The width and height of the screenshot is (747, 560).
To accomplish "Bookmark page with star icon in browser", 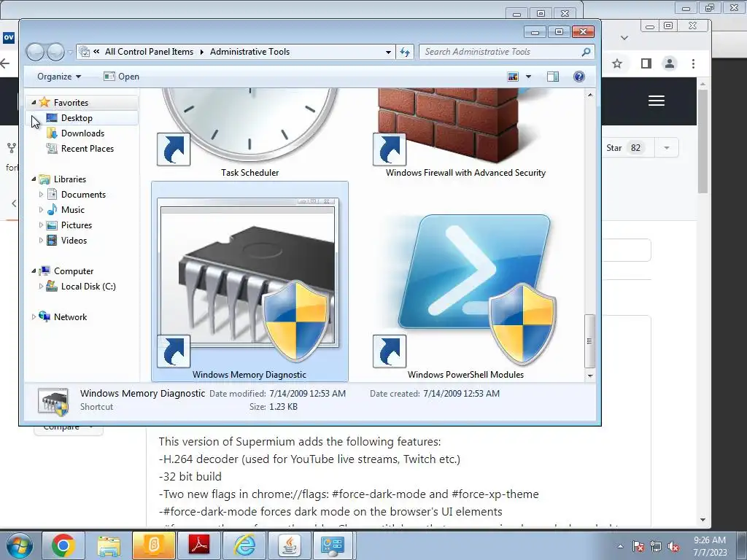I will click(617, 63).
